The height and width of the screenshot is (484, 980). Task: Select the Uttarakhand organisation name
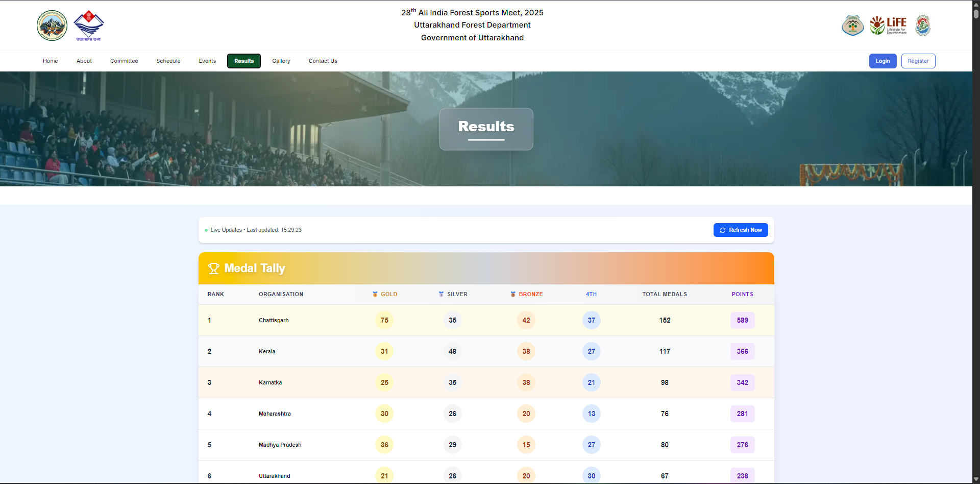[275, 476]
